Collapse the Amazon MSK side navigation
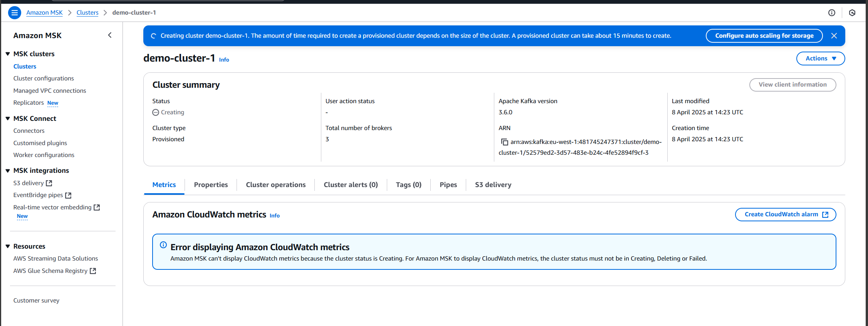Viewport: 868px width, 326px height. [x=110, y=35]
